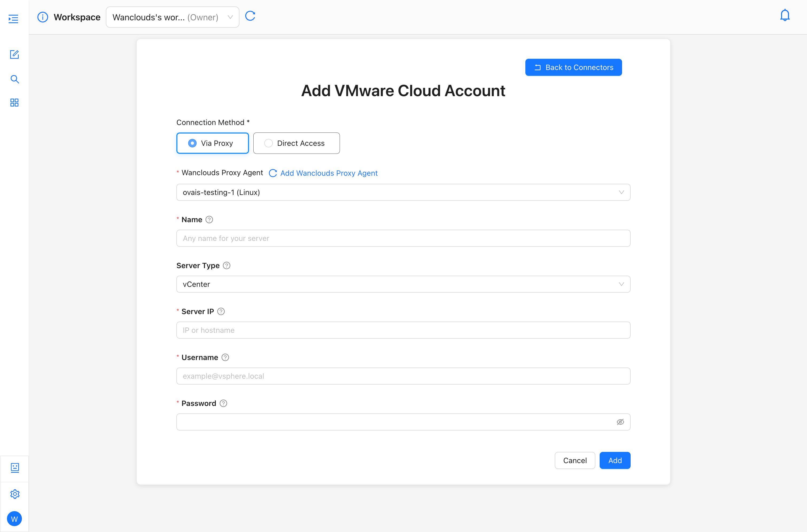Toggle password visibility eye icon
The width and height of the screenshot is (807, 532).
(x=620, y=422)
